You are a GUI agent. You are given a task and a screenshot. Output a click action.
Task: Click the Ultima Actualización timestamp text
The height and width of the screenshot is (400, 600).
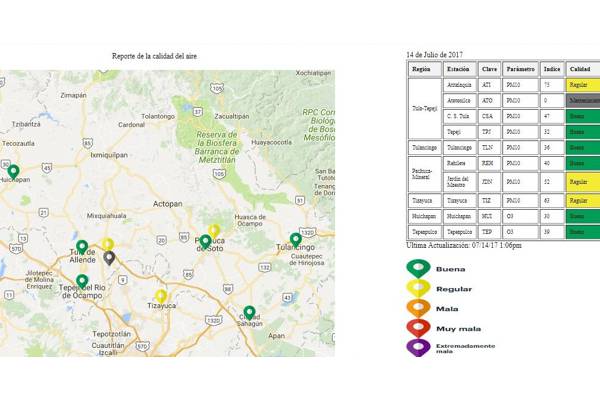click(464, 245)
